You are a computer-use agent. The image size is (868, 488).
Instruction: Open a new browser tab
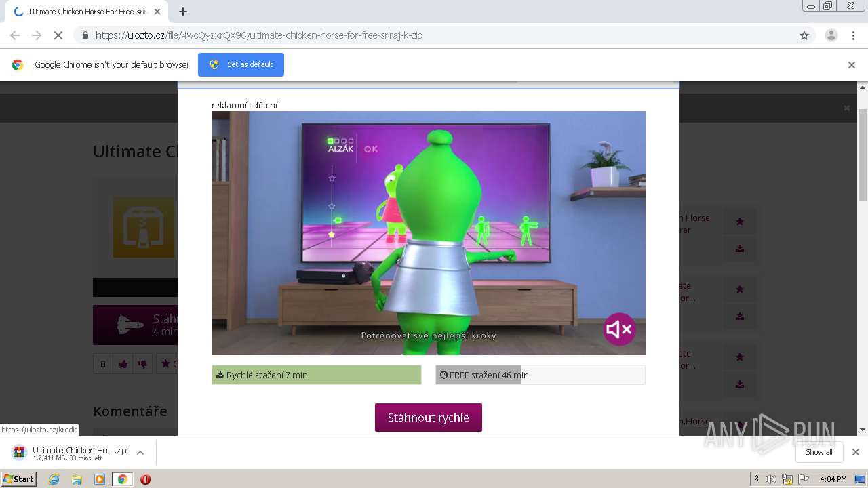[x=182, y=12]
